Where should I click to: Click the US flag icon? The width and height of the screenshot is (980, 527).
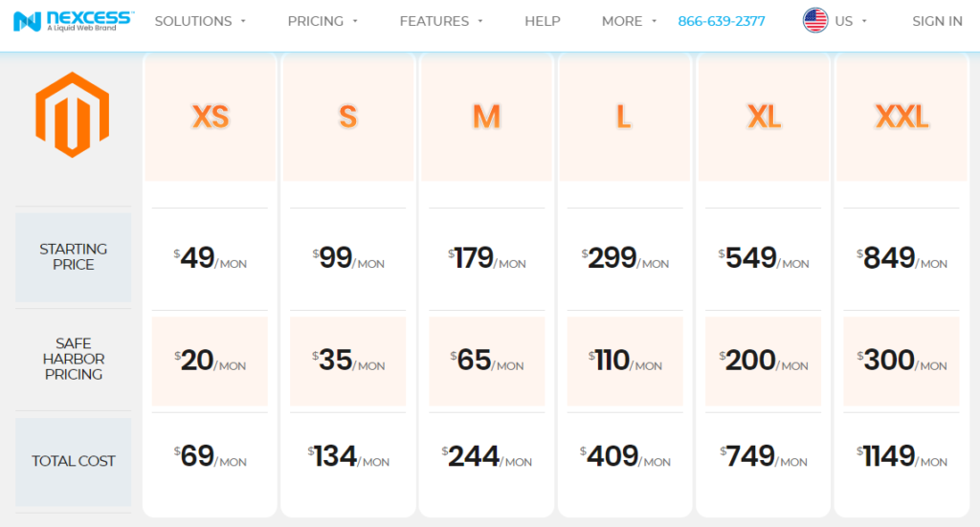click(x=815, y=21)
